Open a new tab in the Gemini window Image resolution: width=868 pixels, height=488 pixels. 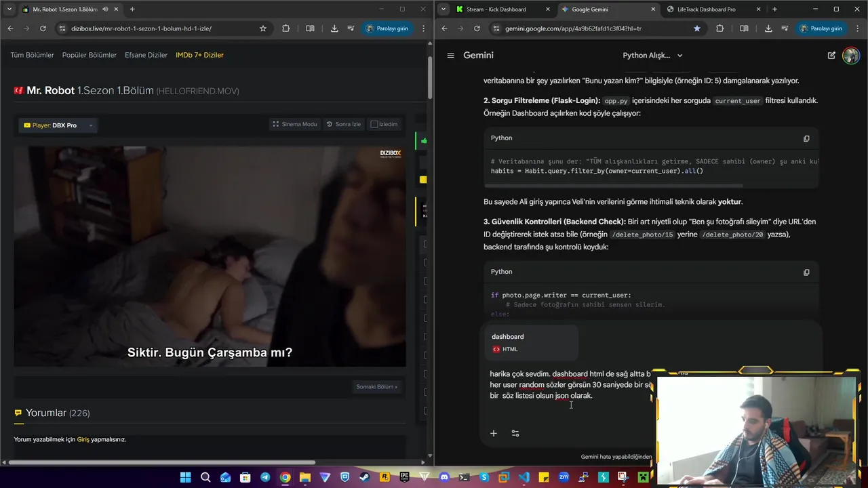pyautogui.click(x=774, y=9)
